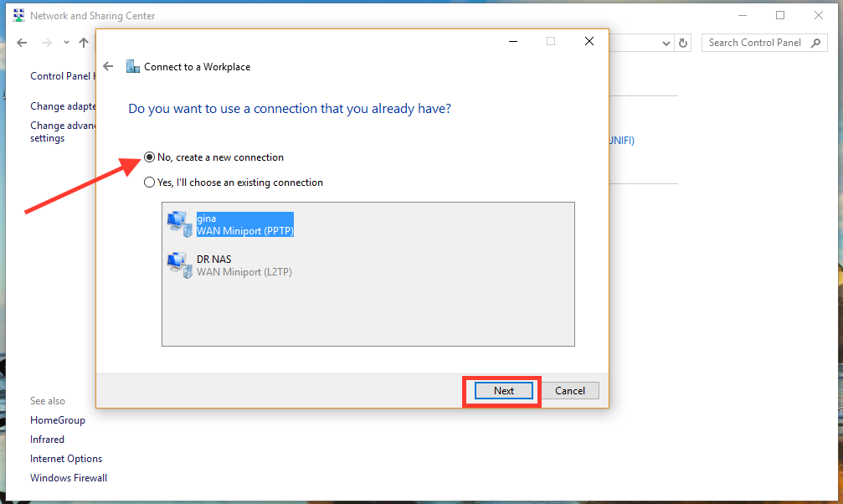The width and height of the screenshot is (843, 504).
Task: Open the HomeGroup link
Action: pyautogui.click(x=58, y=420)
